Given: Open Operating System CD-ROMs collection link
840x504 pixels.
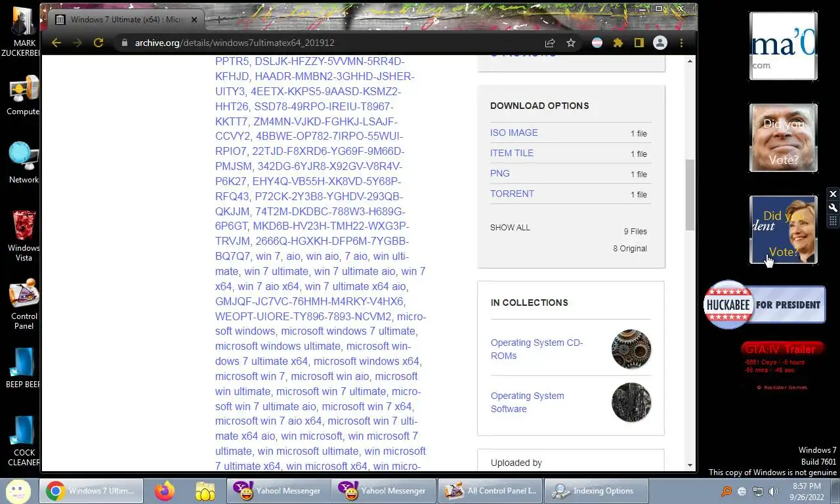Looking at the screenshot, I should point(537,349).
